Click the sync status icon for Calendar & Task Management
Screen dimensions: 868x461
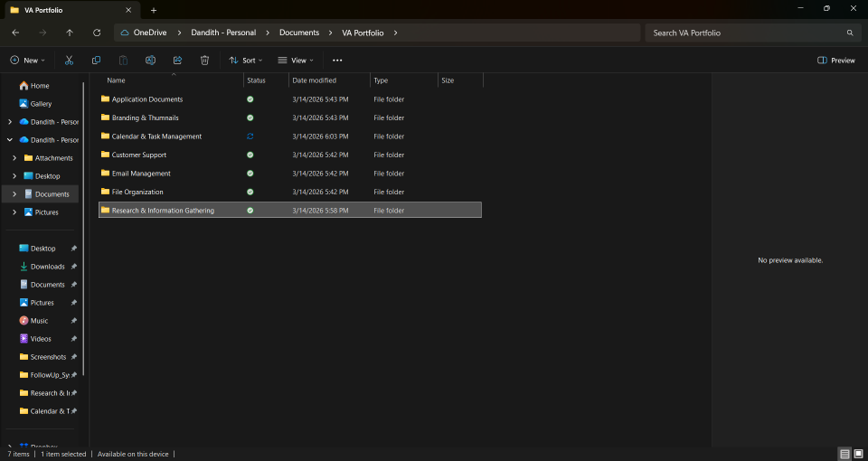250,136
